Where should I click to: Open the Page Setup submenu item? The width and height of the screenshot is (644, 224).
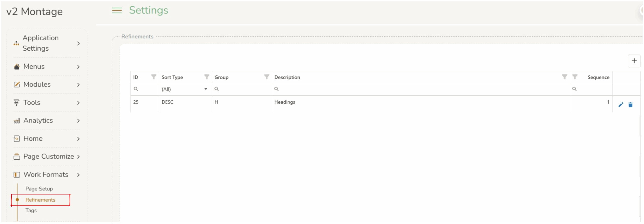(x=39, y=189)
